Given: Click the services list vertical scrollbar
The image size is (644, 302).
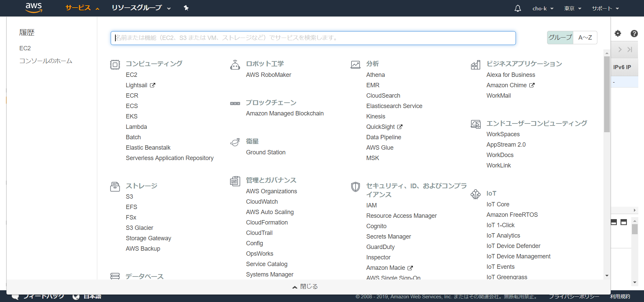Looking at the screenshot, I should [607, 94].
